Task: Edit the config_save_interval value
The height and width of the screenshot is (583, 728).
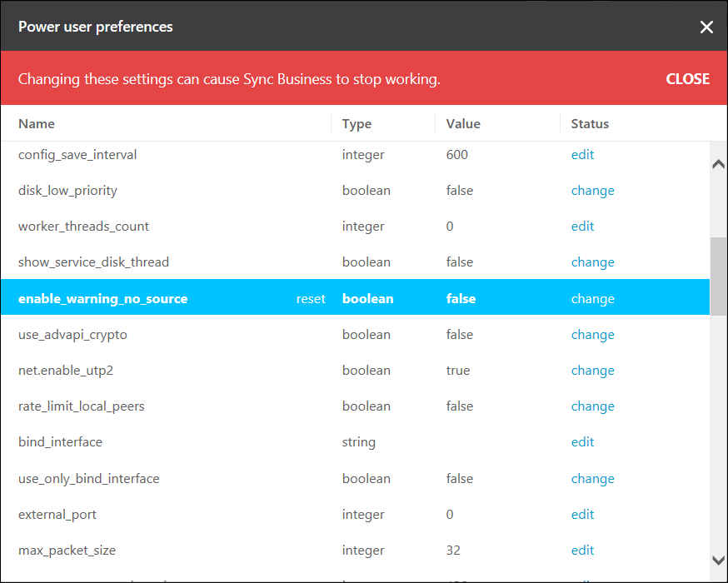Action: pos(582,155)
